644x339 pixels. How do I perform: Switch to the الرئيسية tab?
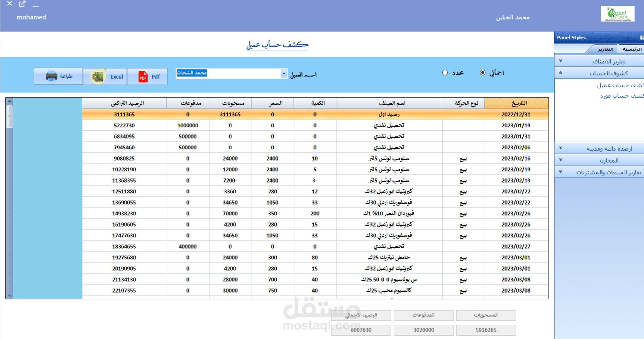point(632,49)
